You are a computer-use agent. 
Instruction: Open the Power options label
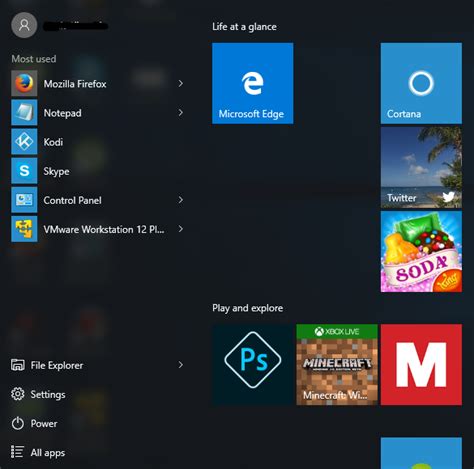coord(44,424)
